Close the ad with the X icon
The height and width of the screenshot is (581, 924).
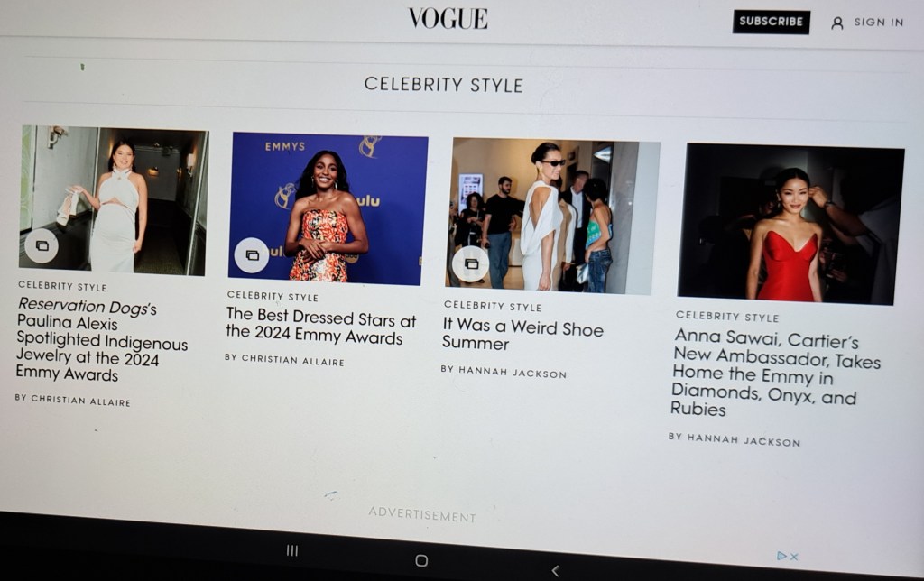pyautogui.click(x=794, y=557)
